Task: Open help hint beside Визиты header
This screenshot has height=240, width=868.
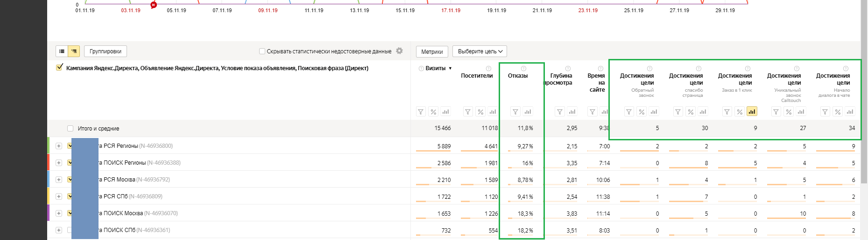Action: pyautogui.click(x=421, y=68)
